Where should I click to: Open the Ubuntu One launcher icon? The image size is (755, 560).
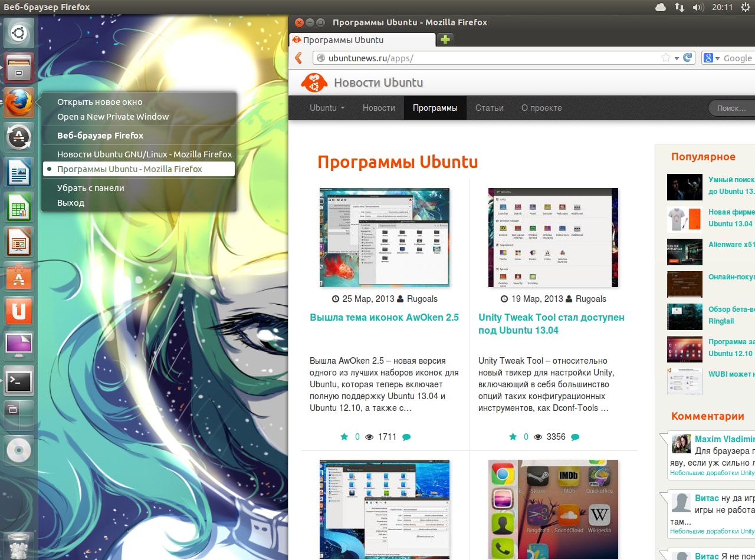pos(19,311)
